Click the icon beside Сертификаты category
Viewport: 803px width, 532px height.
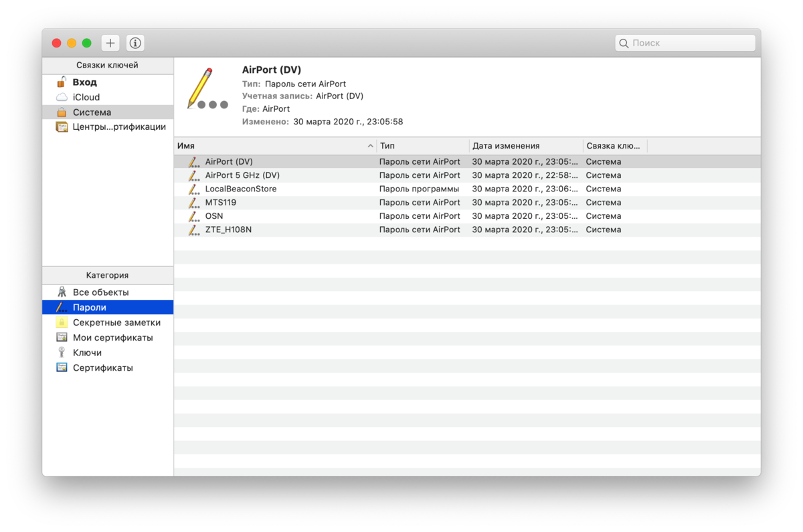click(62, 367)
